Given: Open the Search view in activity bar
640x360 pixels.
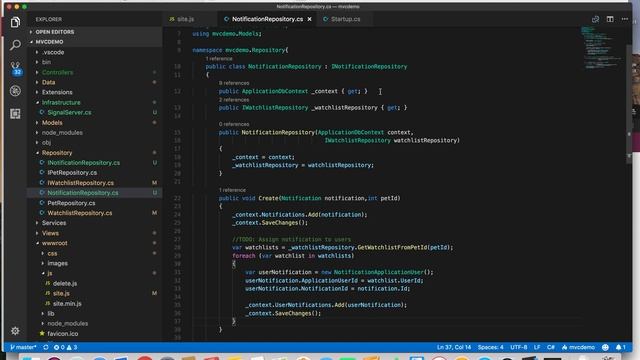Looking at the screenshot, I should (15, 45).
